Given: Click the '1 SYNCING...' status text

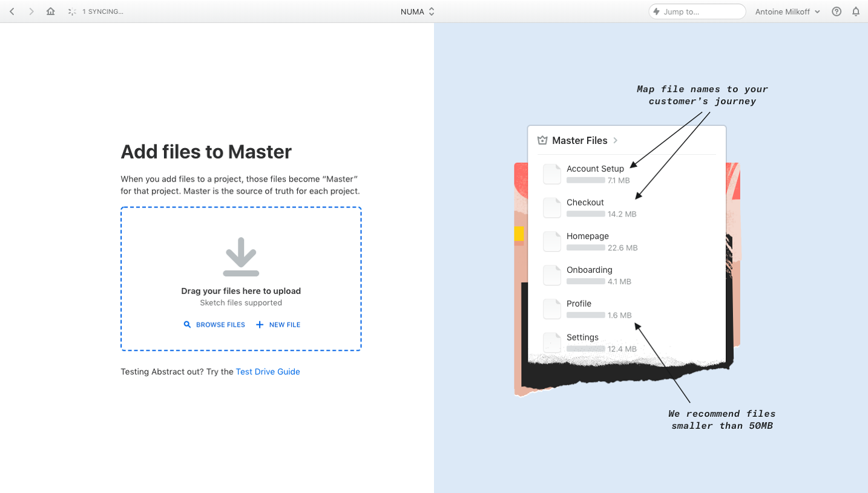Looking at the screenshot, I should click(x=103, y=11).
